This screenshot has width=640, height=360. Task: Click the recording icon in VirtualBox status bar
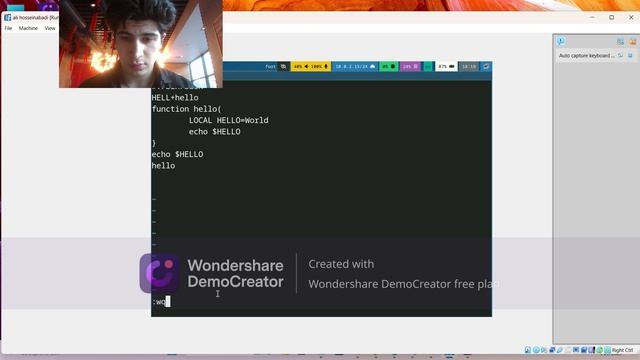pos(584,350)
